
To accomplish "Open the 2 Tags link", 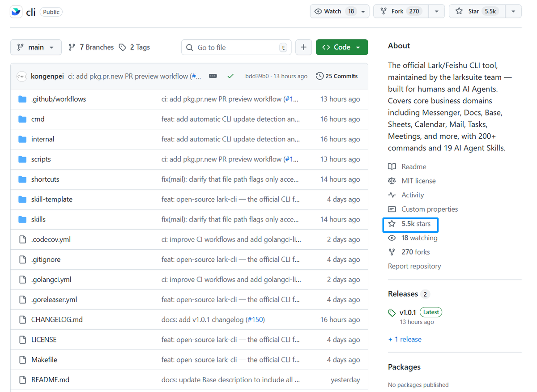I will point(135,47).
